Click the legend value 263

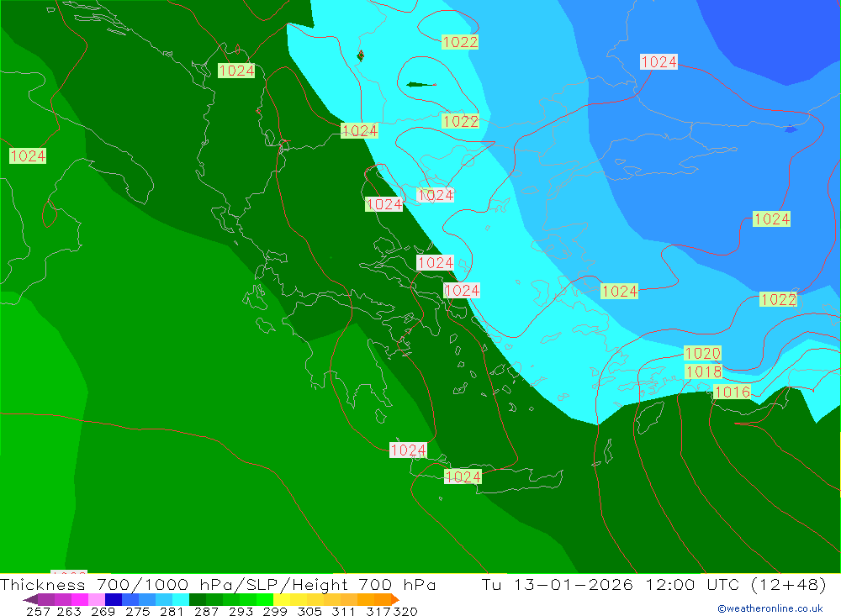click(69, 611)
